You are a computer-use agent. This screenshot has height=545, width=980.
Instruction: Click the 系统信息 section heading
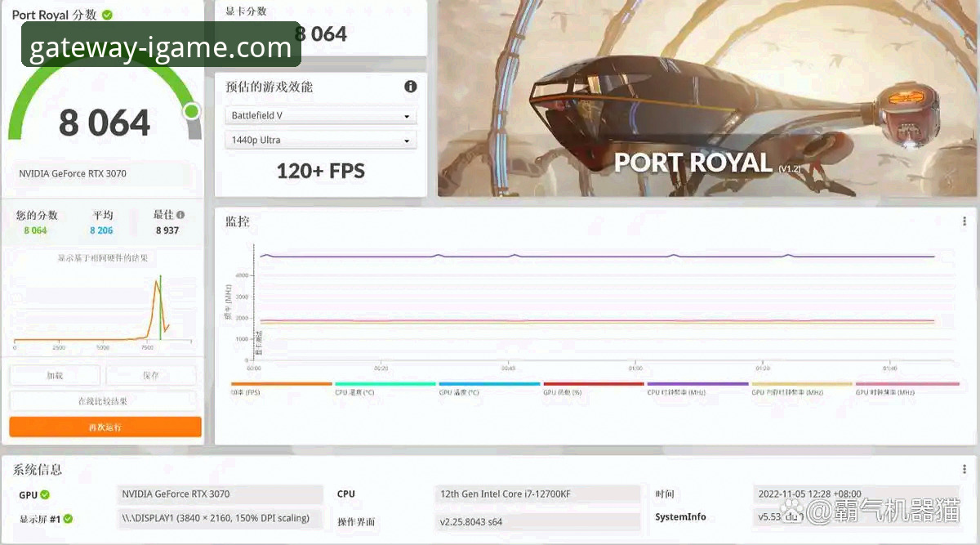point(38,470)
